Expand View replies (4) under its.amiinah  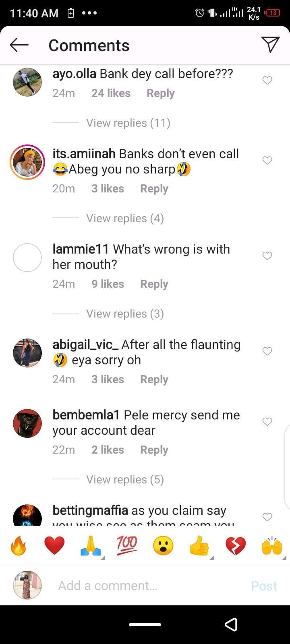click(x=125, y=218)
